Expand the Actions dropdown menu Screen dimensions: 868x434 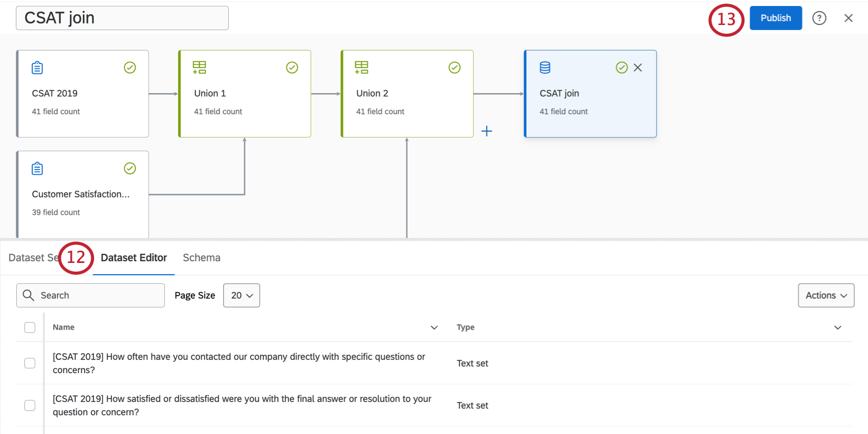[826, 296]
